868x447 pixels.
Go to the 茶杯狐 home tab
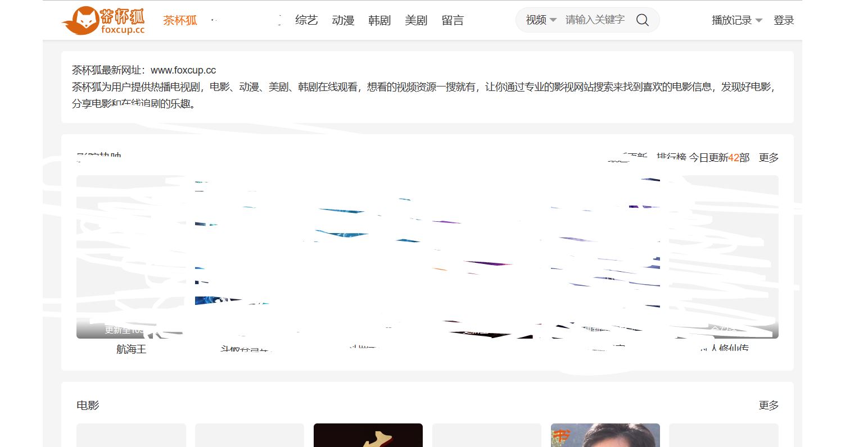(180, 20)
